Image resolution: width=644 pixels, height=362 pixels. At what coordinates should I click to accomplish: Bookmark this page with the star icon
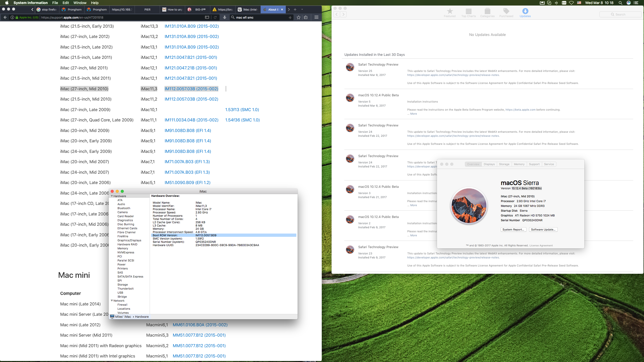(299, 17)
